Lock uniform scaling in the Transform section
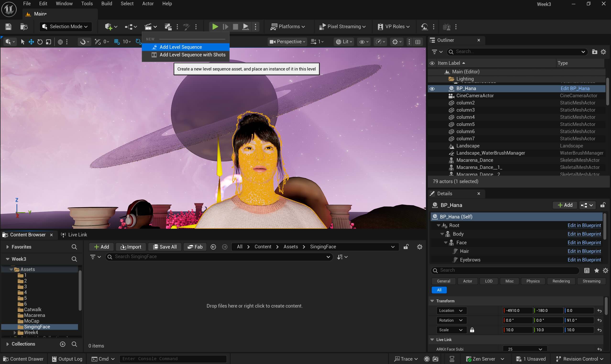611x364 pixels. (472, 330)
